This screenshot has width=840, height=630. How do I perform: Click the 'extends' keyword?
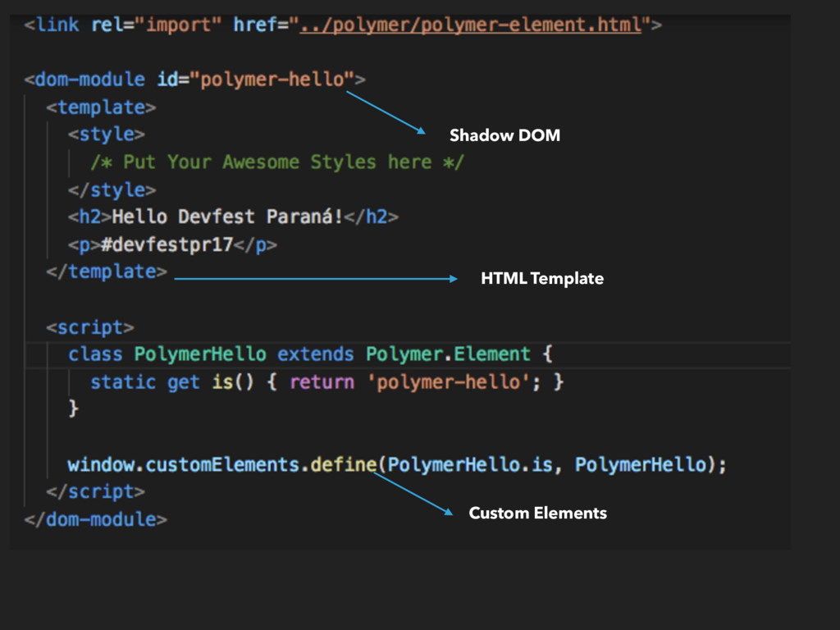coord(316,354)
